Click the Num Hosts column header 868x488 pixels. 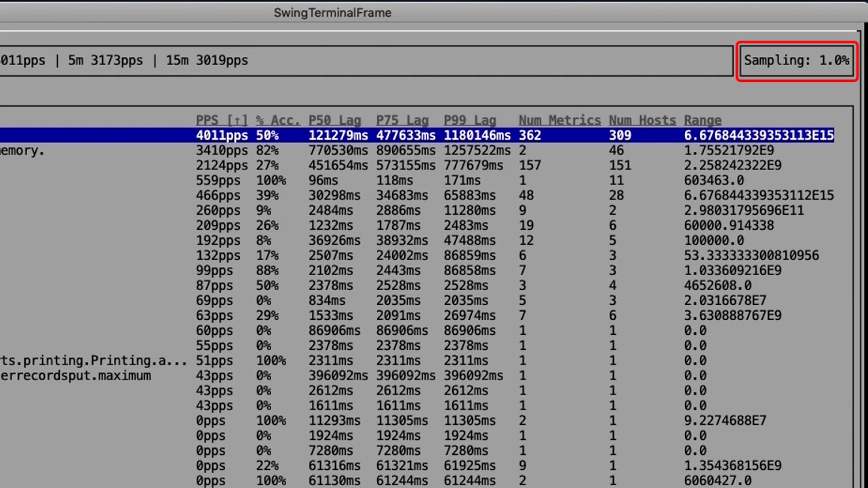click(x=642, y=121)
